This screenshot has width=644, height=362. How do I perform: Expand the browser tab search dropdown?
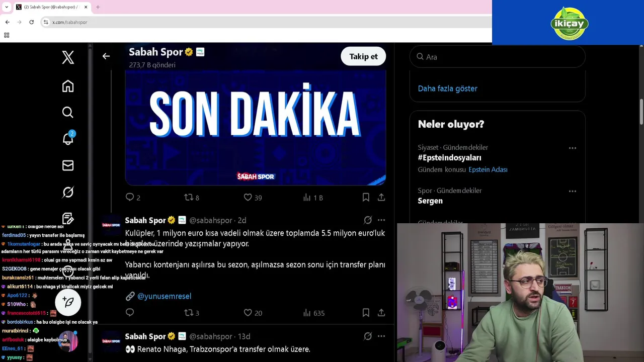click(x=7, y=7)
